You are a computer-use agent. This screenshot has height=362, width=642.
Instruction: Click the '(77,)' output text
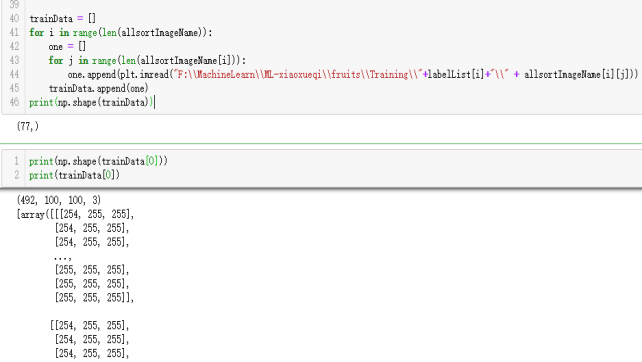[27, 126]
